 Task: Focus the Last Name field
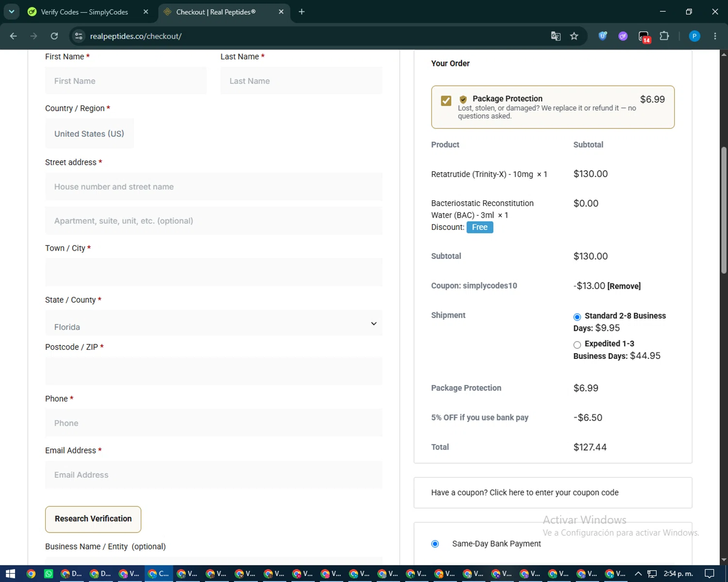pyautogui.click(x=301, y=81)
